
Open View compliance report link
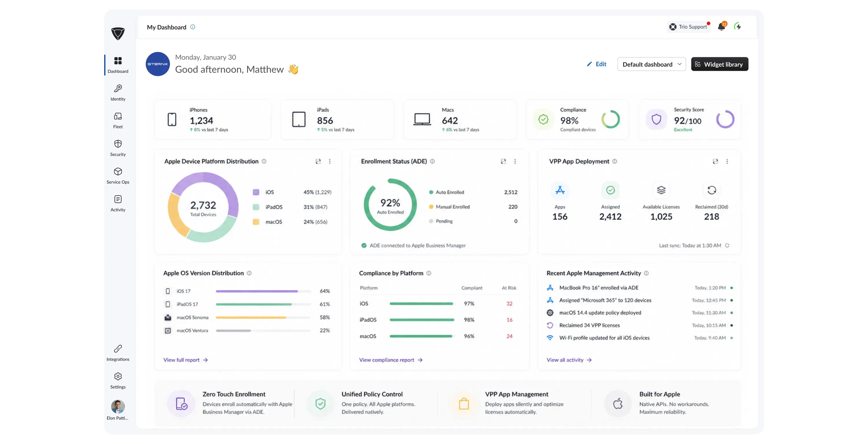point(391,360)
